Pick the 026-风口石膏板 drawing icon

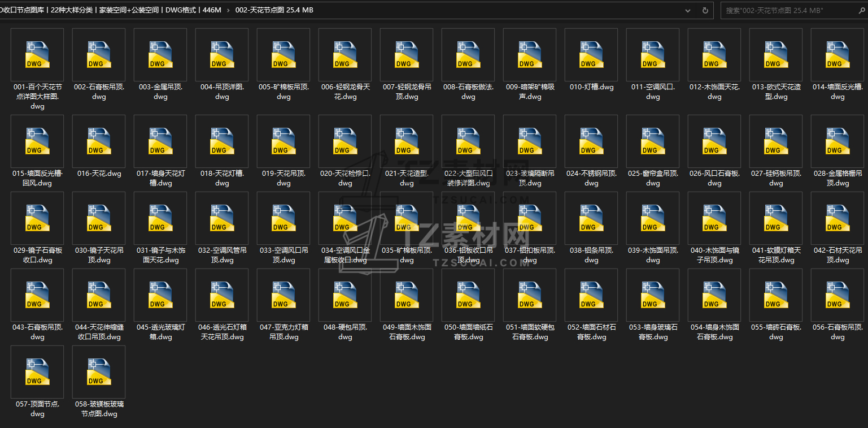(x=714, y=141)
